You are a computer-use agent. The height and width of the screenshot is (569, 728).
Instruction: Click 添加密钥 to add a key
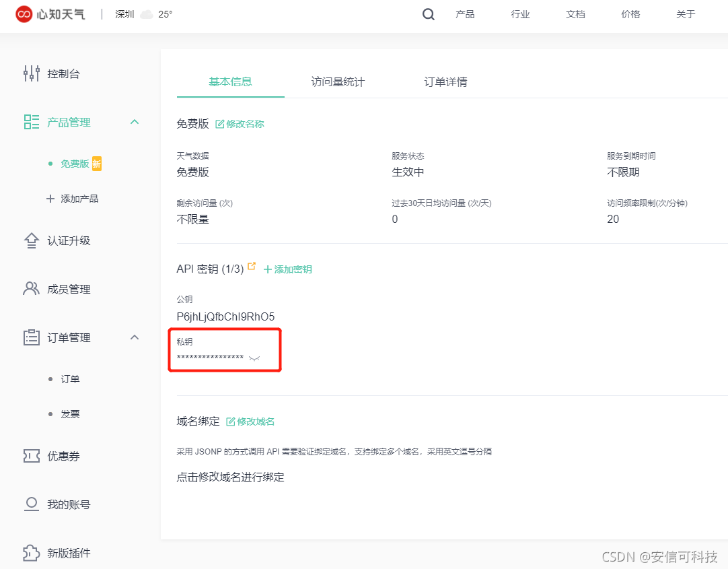(287, 269)
